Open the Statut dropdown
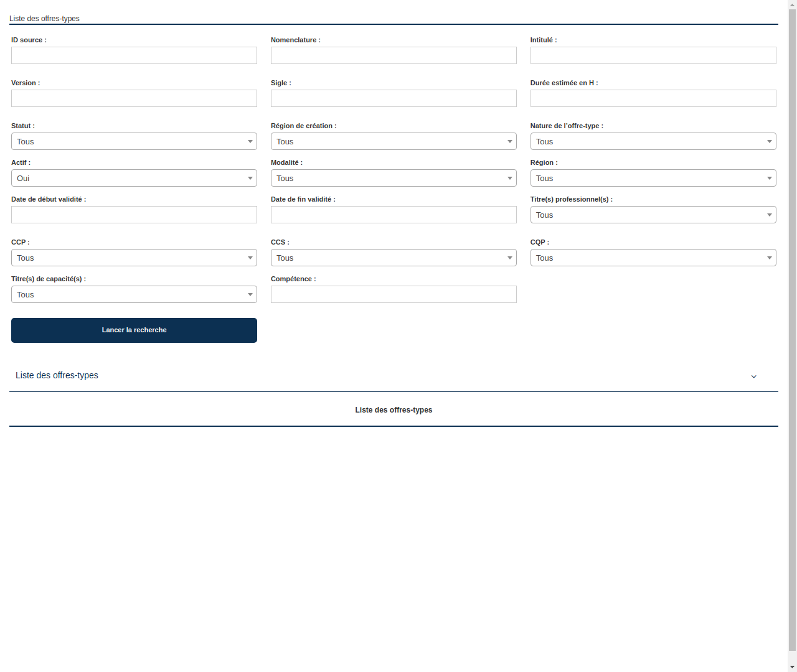 134,141
